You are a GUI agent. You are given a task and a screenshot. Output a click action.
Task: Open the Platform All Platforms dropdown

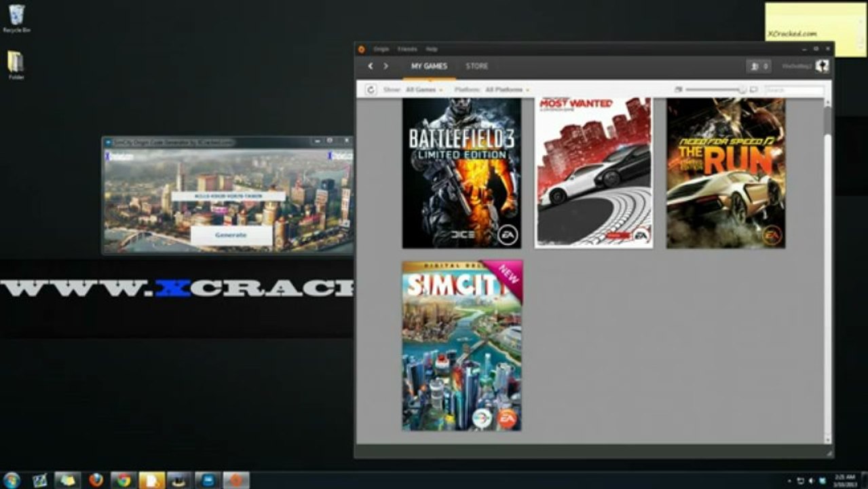click(x=507, y=90)
